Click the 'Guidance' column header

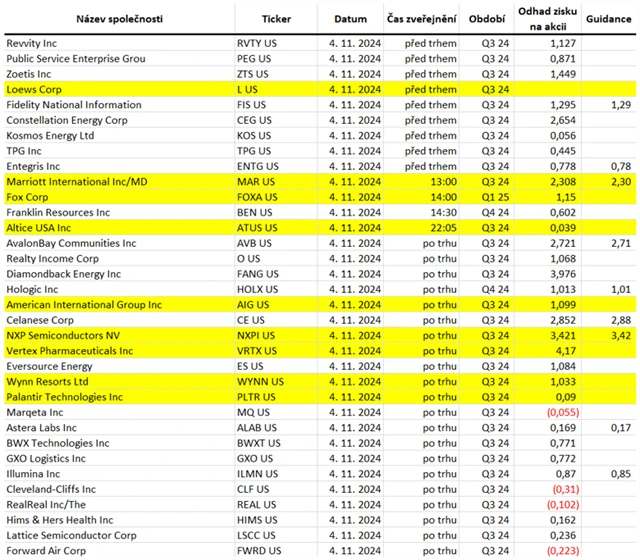607,19
